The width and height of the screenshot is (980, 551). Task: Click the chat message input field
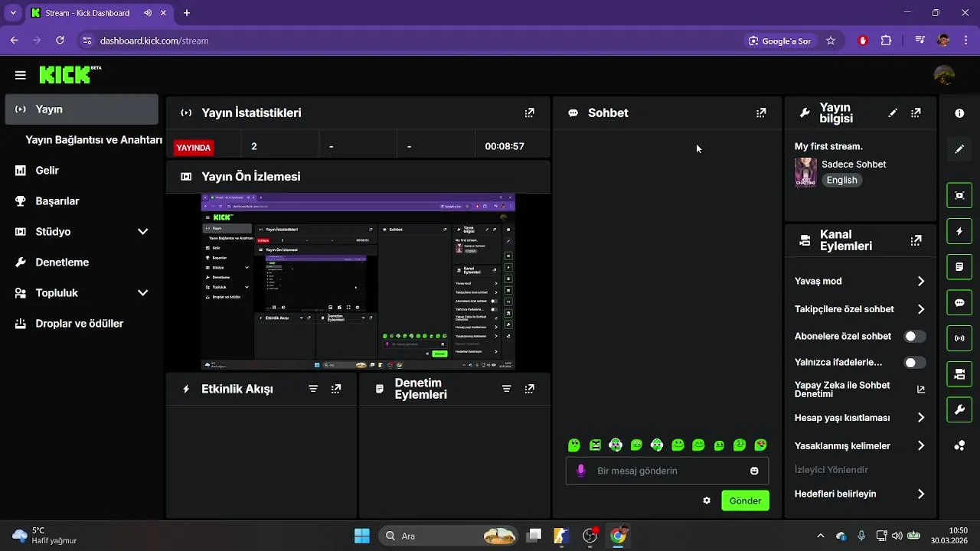[667, 471]
